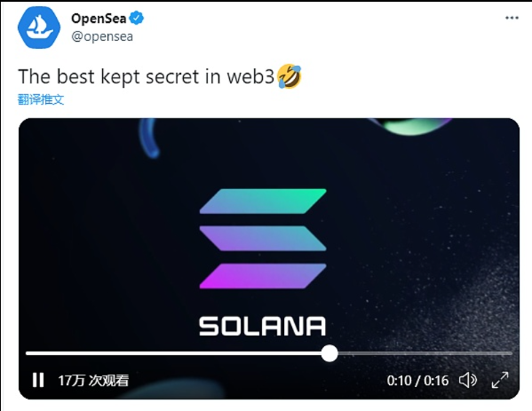532x411 pixels.
Task: Seek to the unplayed part of timeline
Action: [x=425, y=353]
